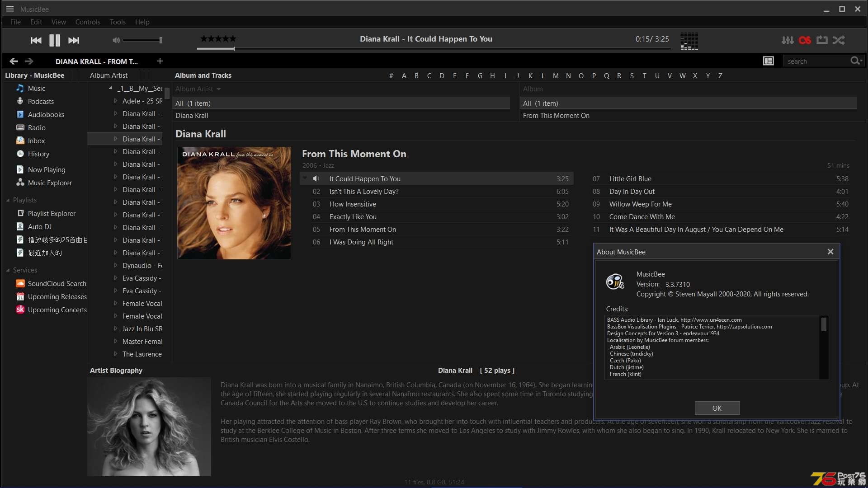Toggle shuffle mode
The height and width of the screenshot is (488, 868).
(839, 40)
